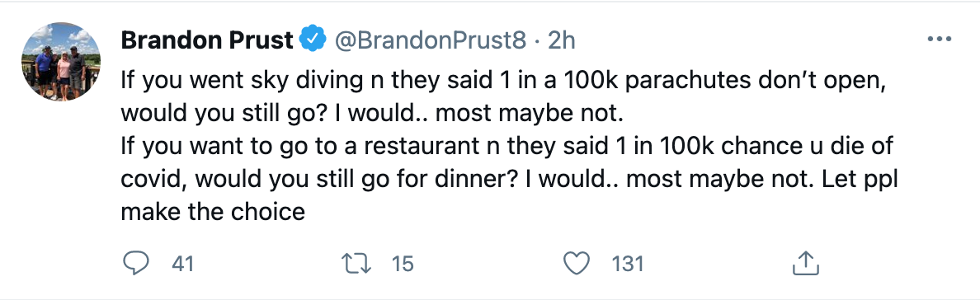Retweet this post using the arrows icon
The image size is (980, 300).
[x=357, y=263]
